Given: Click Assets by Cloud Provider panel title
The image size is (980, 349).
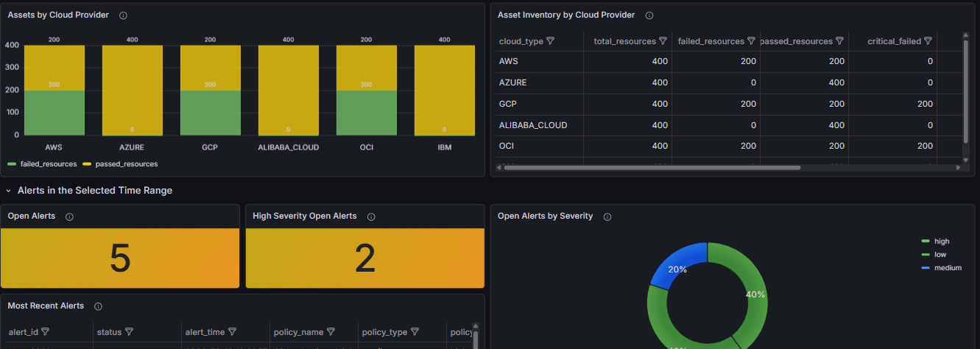Looking at the screenshot, I should pos(58,15).
